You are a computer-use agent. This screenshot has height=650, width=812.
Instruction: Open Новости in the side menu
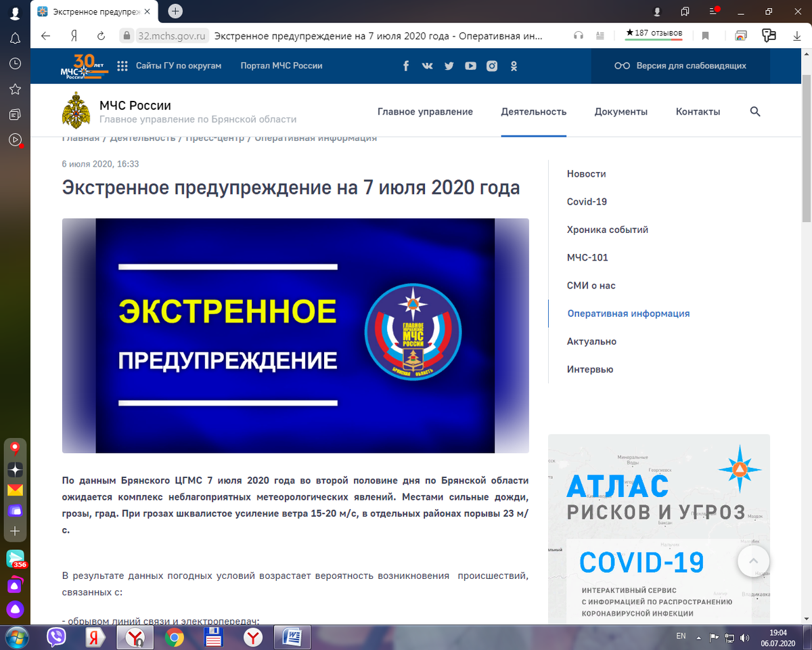pyautogui.click(x=586, y=174)
